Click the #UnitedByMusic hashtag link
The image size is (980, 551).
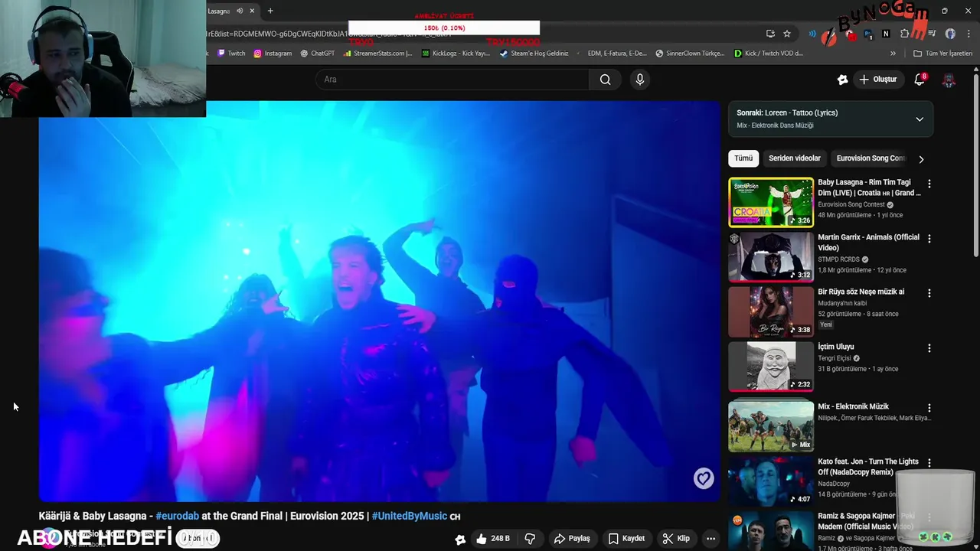410,517
